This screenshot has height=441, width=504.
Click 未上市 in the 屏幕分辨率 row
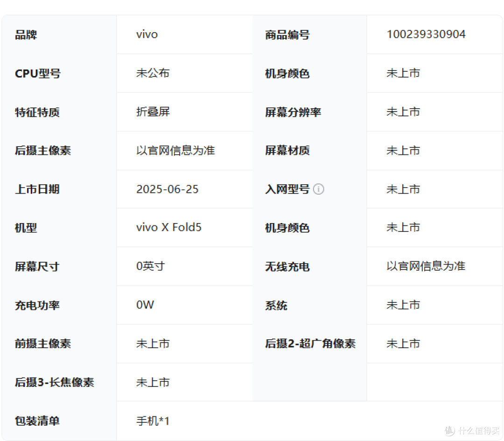pyautogui.click(x=403, y=112)
